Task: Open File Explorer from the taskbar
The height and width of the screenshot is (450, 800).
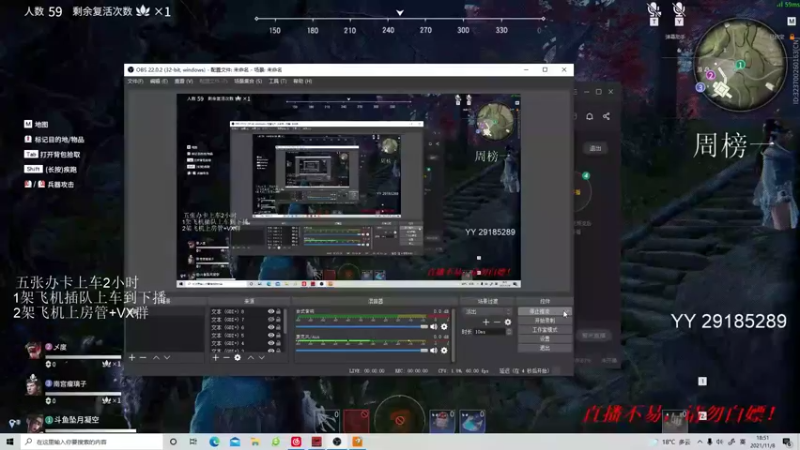Action: [255, 441]
